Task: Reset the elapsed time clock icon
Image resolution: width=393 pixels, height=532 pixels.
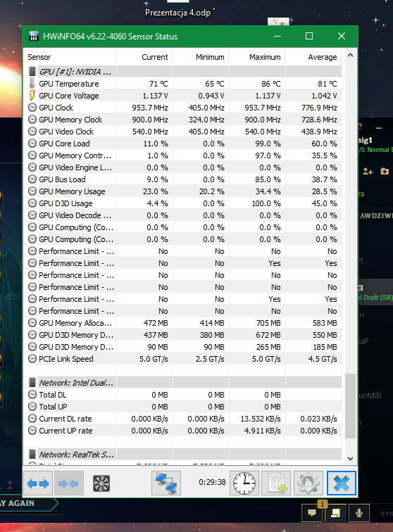Action: 244,483
